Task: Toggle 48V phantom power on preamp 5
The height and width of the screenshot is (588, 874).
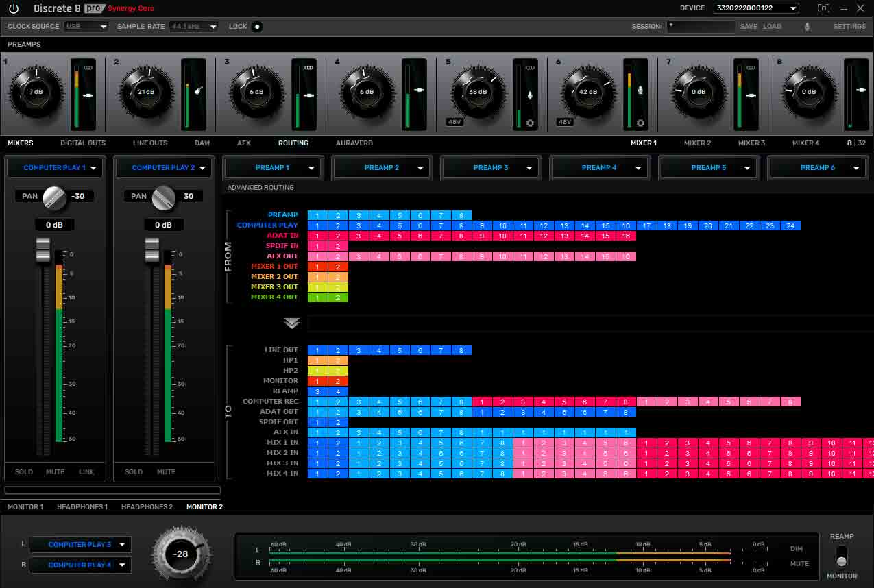Action: point(454,121)
